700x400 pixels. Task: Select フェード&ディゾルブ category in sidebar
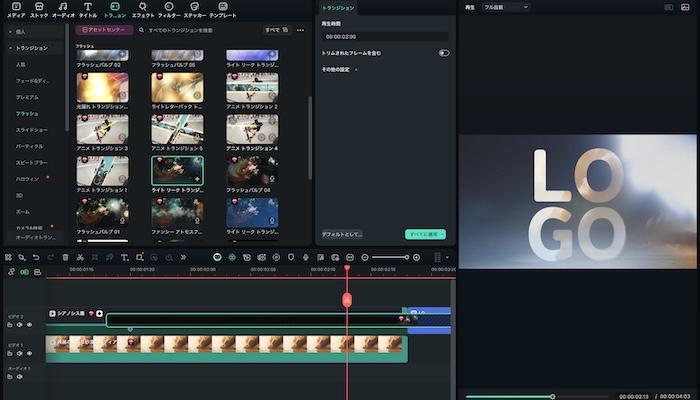pyautogui.click(x=33, y=80)
